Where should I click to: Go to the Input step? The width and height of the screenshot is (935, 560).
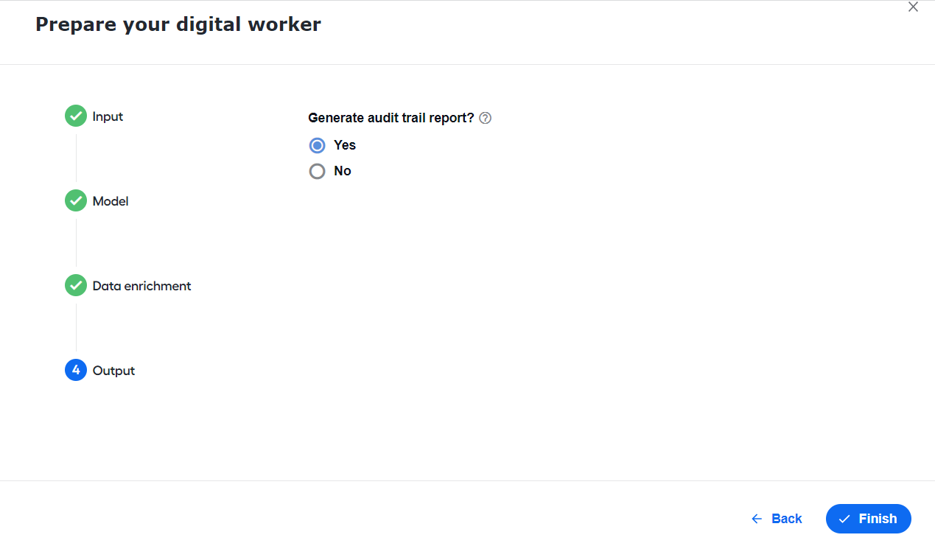point(108,116)
